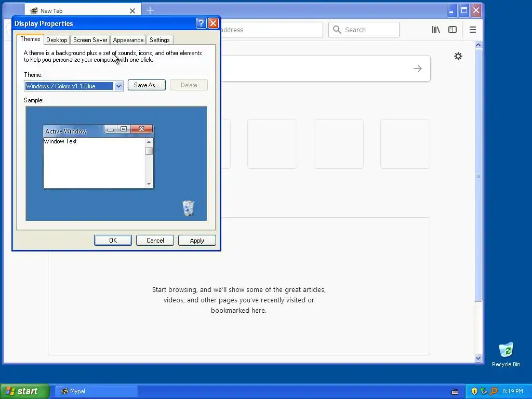Click the Window Text sample area
532x399 pixels.
pyautogui.click(x=94, y=163)
